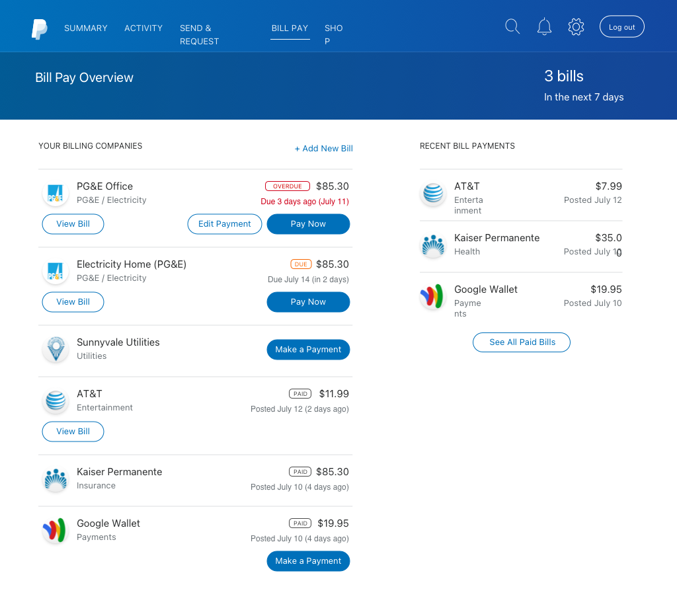Click the AT&T globe logo icon
The image size is (677, 616).
point(56,401)
